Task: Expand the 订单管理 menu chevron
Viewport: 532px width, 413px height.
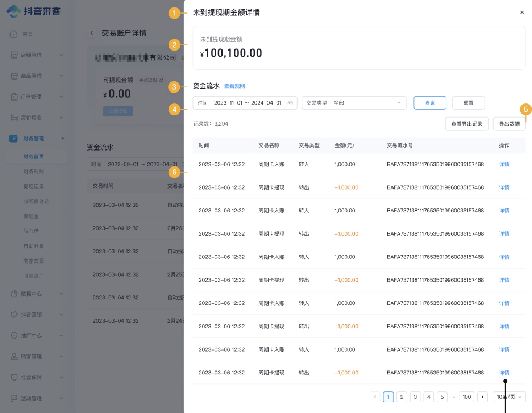Action: tap(61, 97)
